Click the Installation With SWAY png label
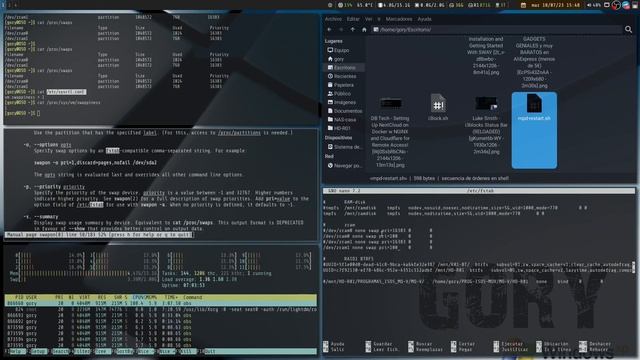This screenshot has height=360, width=640. click(x=486, y=56)
